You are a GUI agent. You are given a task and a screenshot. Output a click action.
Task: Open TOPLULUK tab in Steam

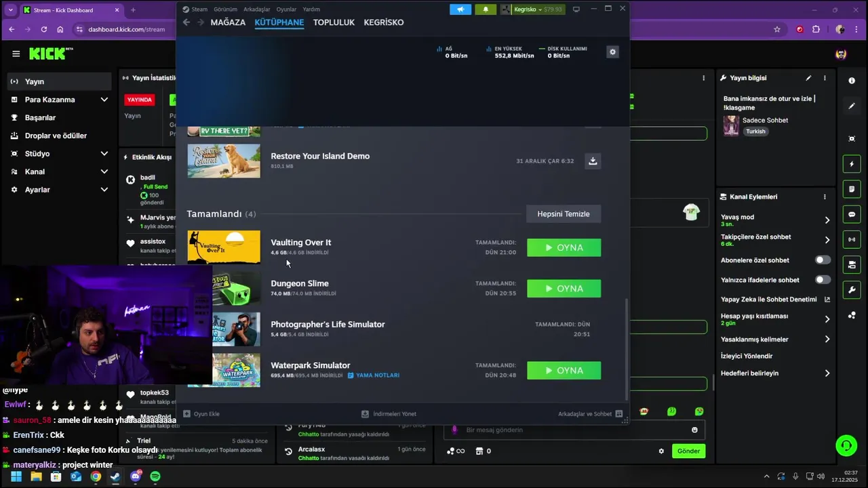pos(334,22)
